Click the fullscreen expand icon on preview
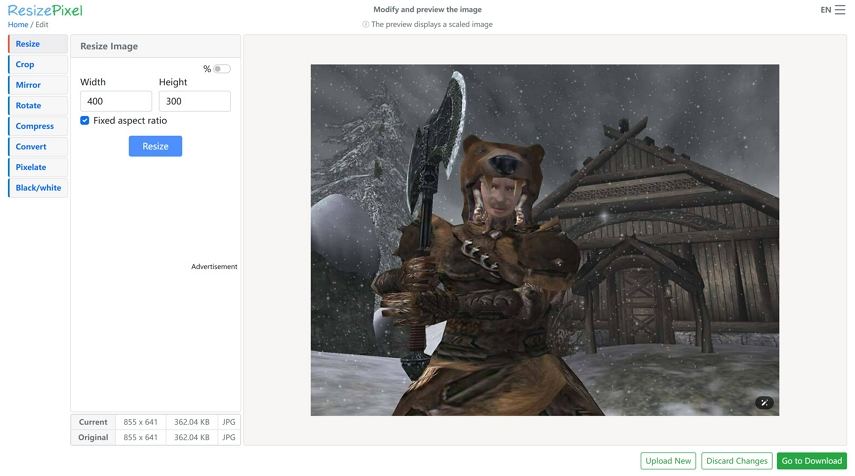 (x=764, y=403)
